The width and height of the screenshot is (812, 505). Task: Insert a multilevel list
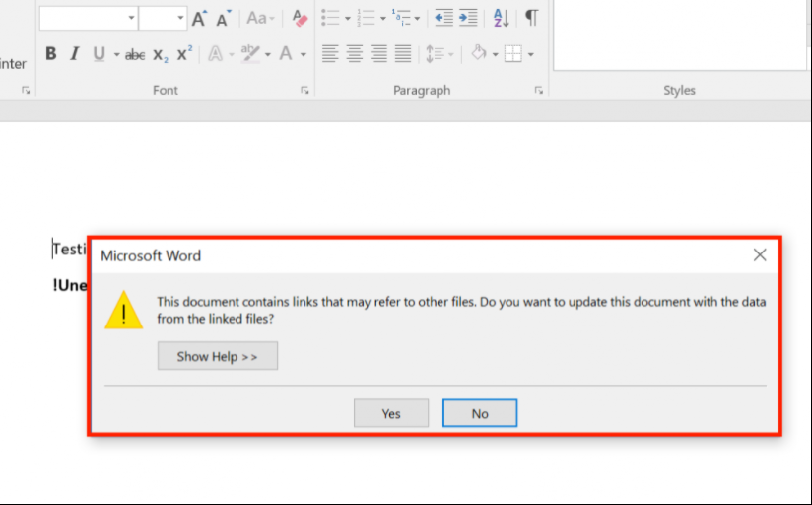401,18
